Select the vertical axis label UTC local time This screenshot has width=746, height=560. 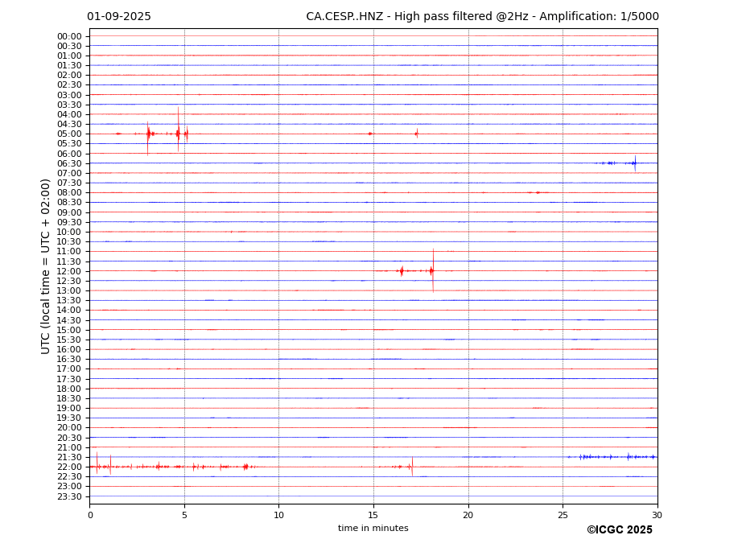45,266
